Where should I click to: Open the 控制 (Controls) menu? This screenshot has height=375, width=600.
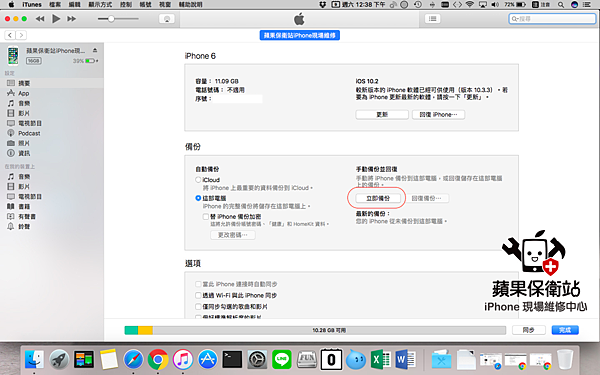126,5
